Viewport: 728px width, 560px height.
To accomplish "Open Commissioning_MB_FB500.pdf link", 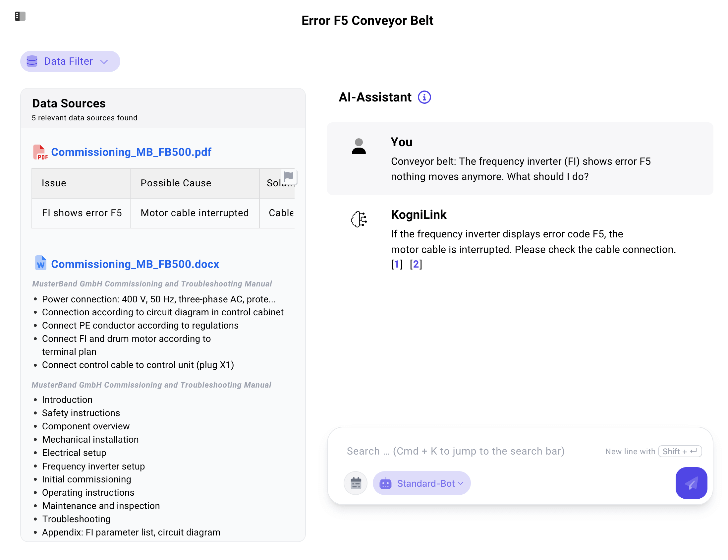I will click(131, 152).
